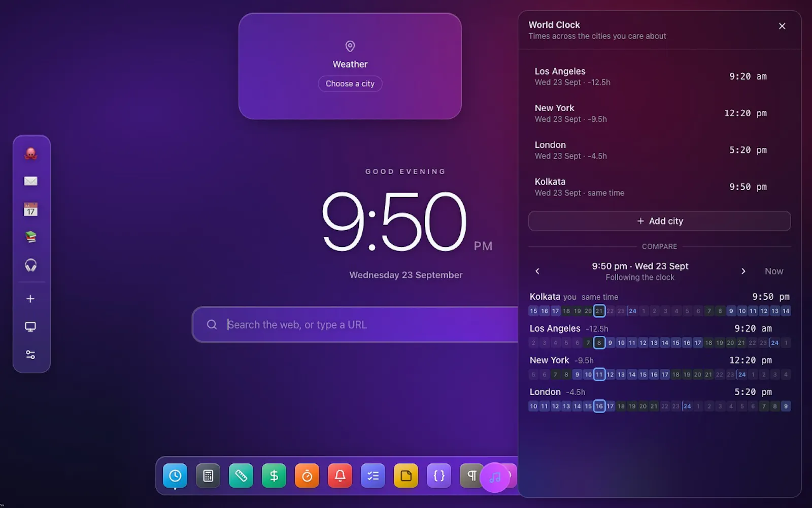The image size is (812, 508).
Task: Open the dollar currency dock app
Action: 274,476
